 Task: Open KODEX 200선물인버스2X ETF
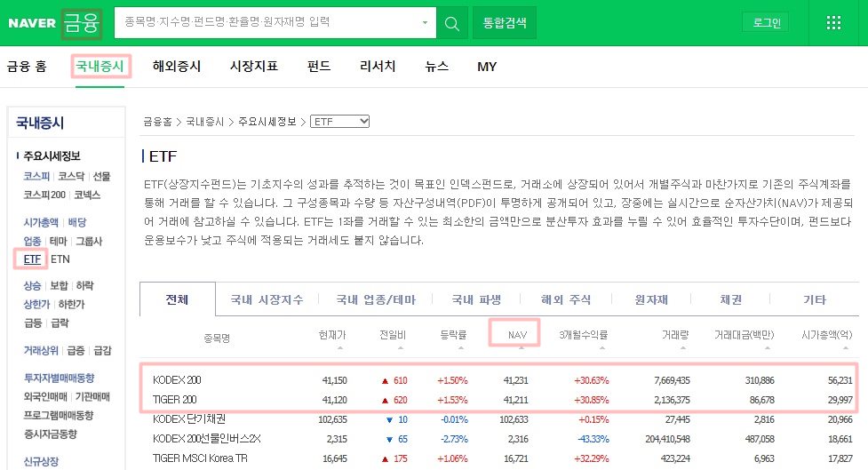click(x=206, y=439)
